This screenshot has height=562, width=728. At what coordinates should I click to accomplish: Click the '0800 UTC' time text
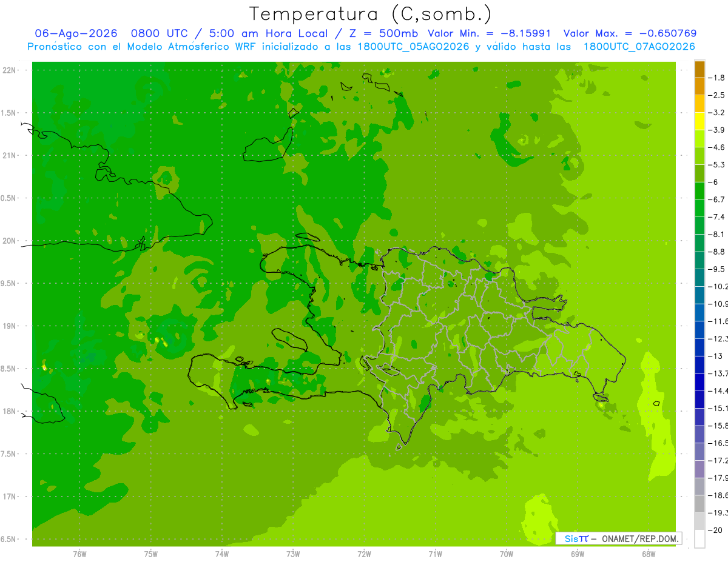(160, 33)
